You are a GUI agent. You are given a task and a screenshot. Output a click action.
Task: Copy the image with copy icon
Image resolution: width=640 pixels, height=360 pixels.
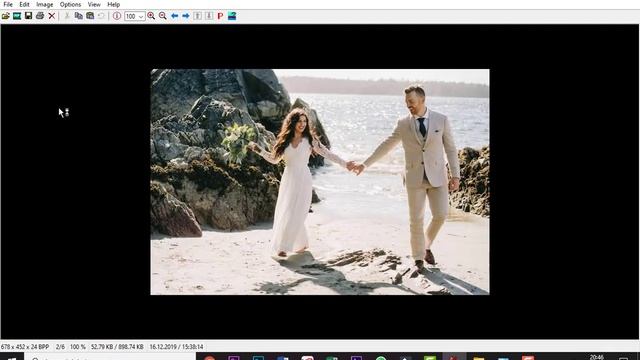point(78,16)
